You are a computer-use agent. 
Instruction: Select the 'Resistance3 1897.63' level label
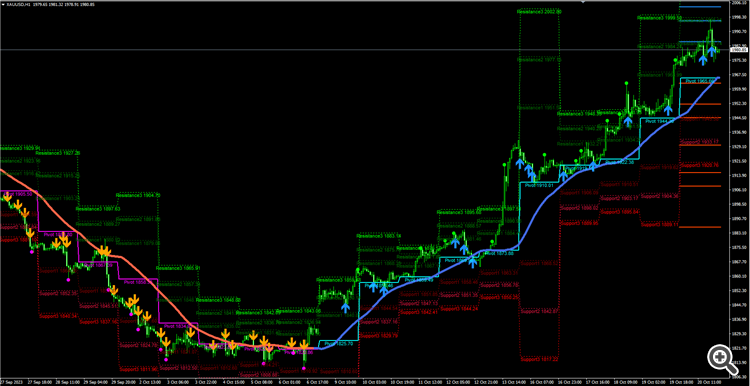click(x=98, y=209)
